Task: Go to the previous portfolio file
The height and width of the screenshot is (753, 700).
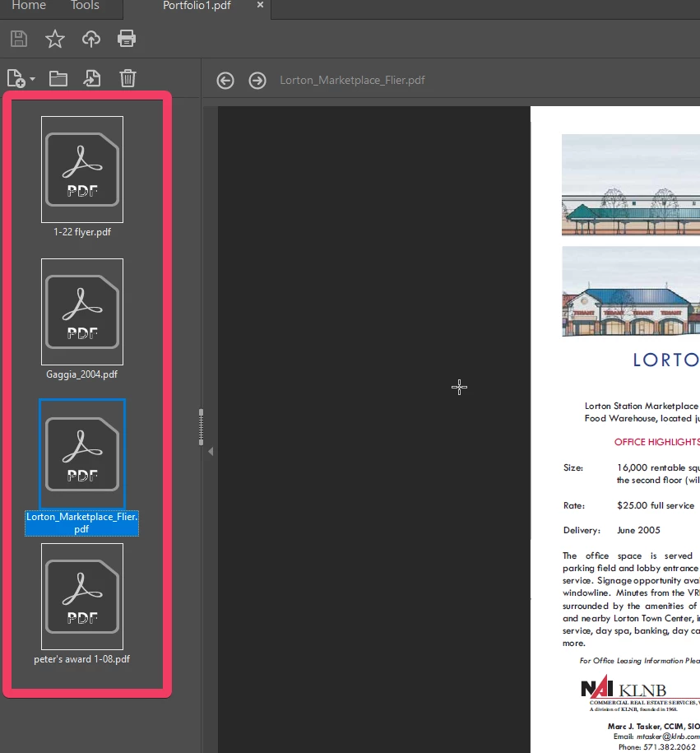Action: click(x=225, y=80)
